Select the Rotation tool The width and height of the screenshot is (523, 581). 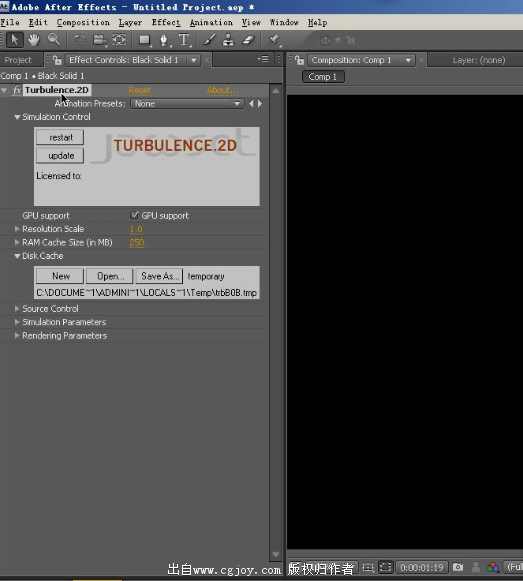[79, 40]
